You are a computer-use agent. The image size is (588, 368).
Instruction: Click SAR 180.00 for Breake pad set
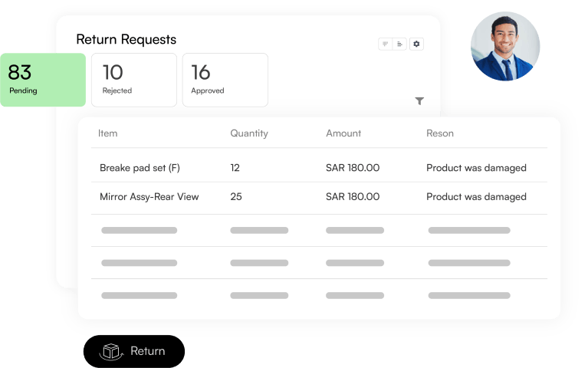(x=353, y=168)
